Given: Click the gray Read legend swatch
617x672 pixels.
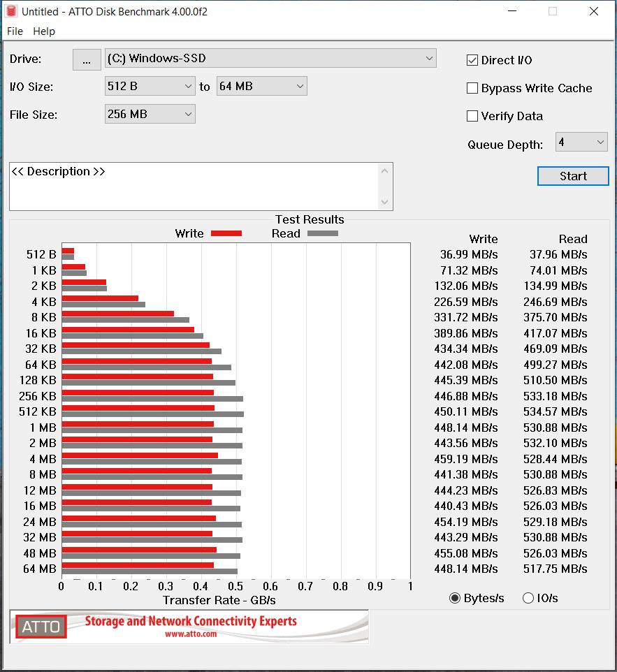Looking at the screenshot, I should (x=323, y=233).
